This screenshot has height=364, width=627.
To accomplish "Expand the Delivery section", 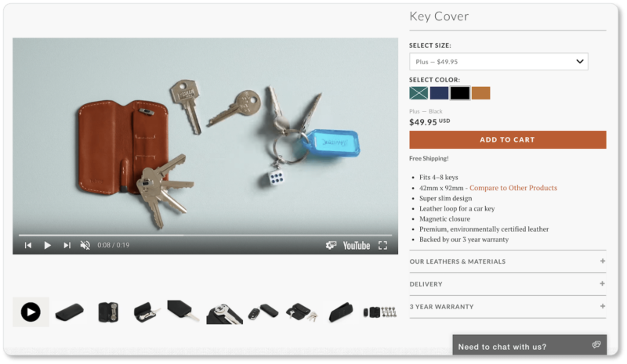I will click(x=507, y=284).
